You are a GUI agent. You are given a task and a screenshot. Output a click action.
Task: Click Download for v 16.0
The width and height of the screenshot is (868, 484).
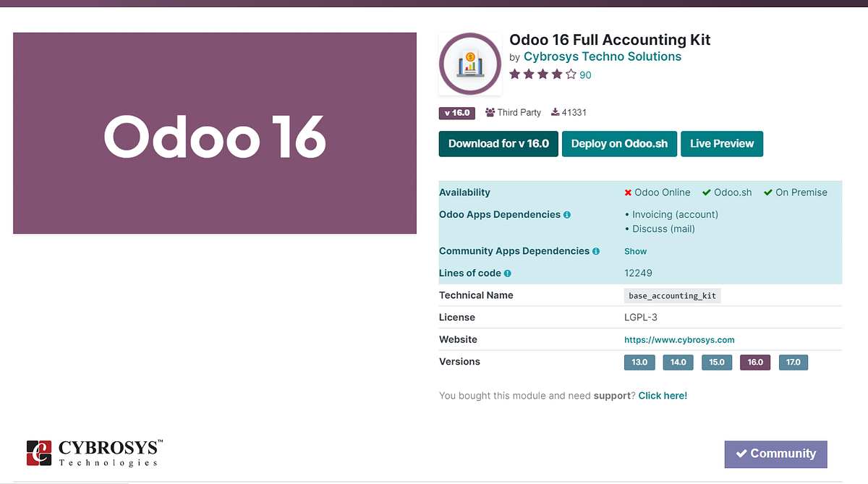[x=498, y=144]
